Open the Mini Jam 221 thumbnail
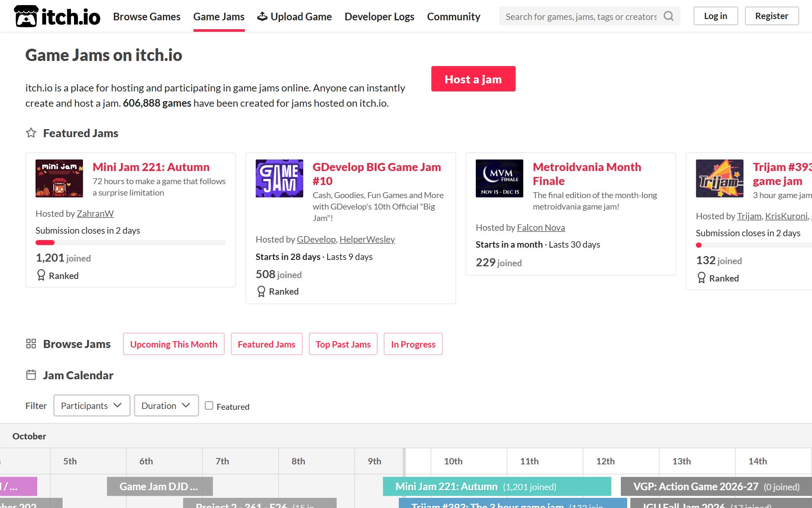Viewport: 812px width, 508px height. coord(59,178)
